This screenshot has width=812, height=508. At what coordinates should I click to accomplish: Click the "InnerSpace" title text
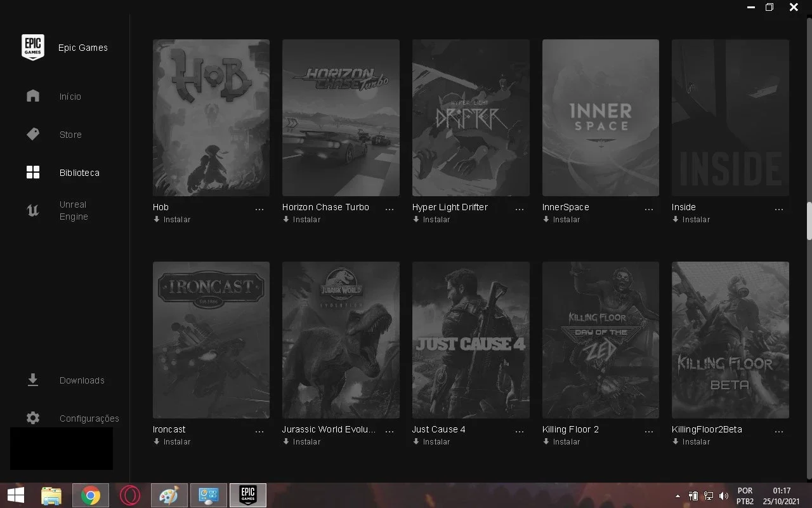pos(566,207)
